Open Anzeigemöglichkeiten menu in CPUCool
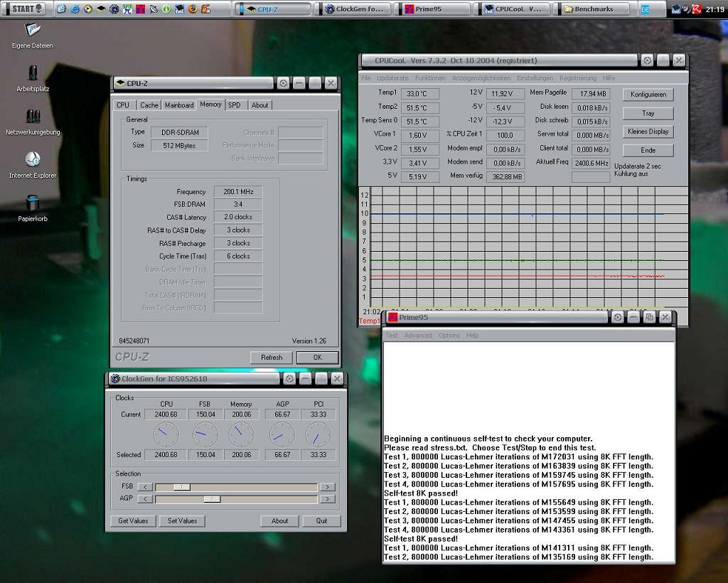Image resolution: width=728 pixels, height=583 pixels. coord(481,78)
